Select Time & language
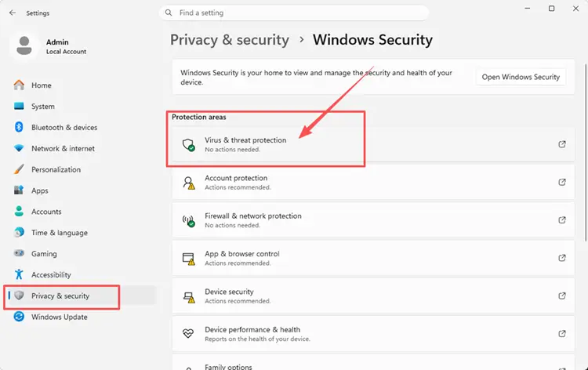This screenshot has height=370, width=588. click(81, 232)
